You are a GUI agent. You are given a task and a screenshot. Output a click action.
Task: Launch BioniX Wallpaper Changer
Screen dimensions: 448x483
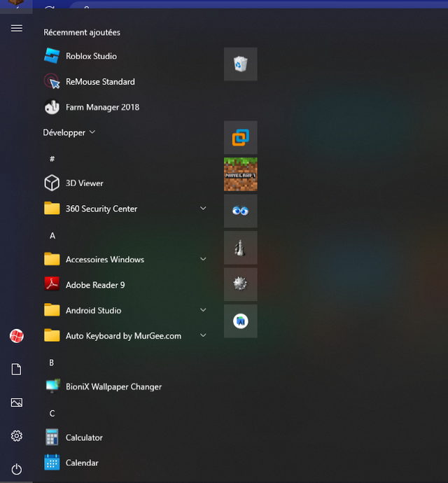[125, 386]
